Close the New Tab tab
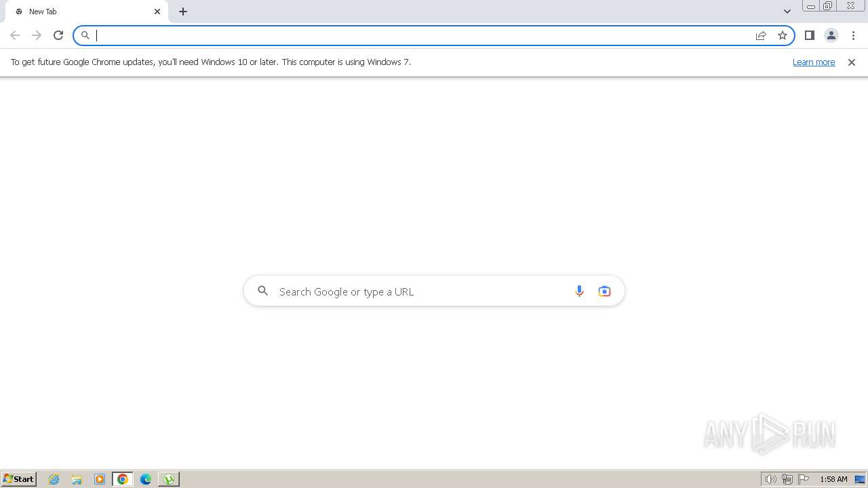This screenshot has width=868, height=488. pyautogui.click(x=157, y=12)
